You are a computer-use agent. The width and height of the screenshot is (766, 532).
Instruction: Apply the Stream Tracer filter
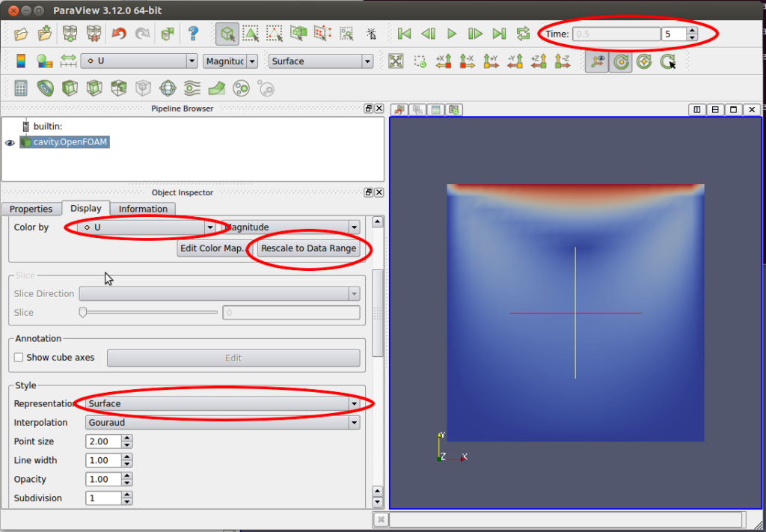(191, 89)
